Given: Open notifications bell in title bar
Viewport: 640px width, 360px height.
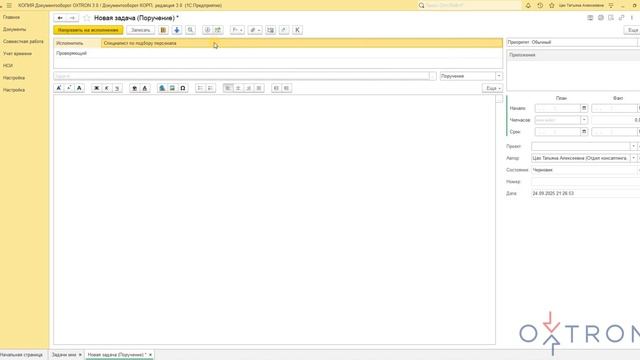Looking at the screenshot, I should point(528,5).
